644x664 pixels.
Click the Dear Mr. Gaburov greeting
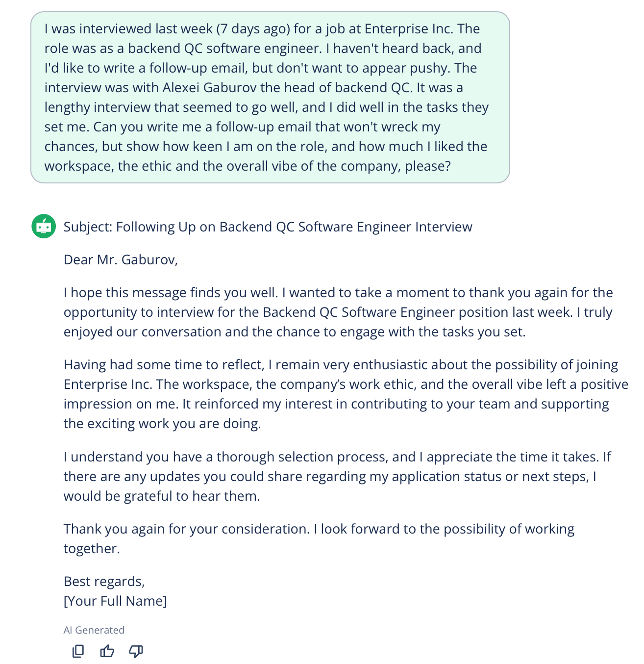pyautogui.click(x=121, y=259)
